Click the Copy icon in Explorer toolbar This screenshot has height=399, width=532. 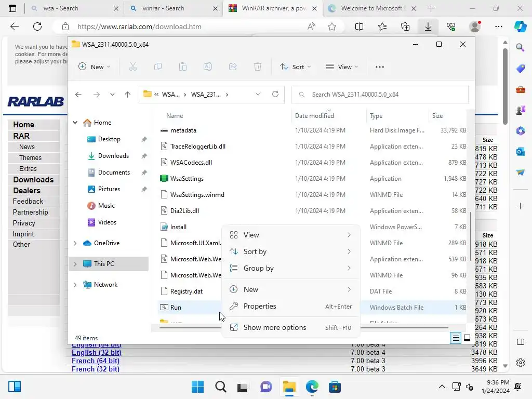pyautogui.click(x=158, y=67)
